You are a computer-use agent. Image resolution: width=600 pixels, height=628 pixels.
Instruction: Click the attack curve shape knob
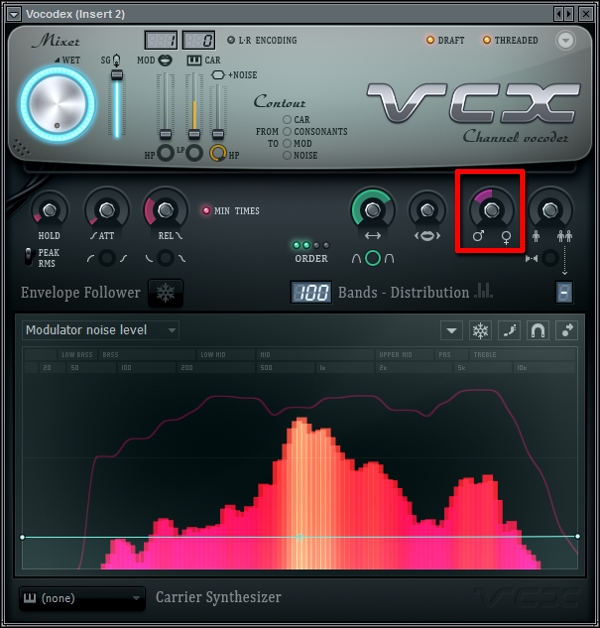tap(107, 258)
